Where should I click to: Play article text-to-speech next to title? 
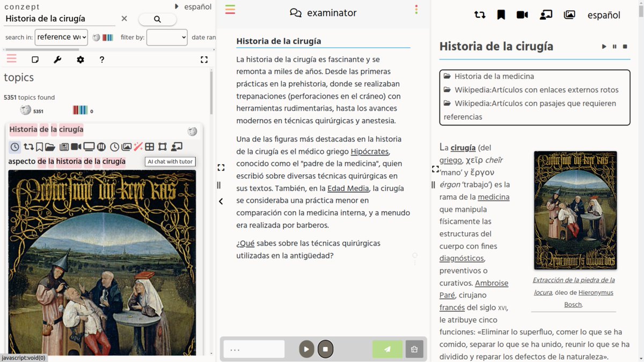(604, 47)
